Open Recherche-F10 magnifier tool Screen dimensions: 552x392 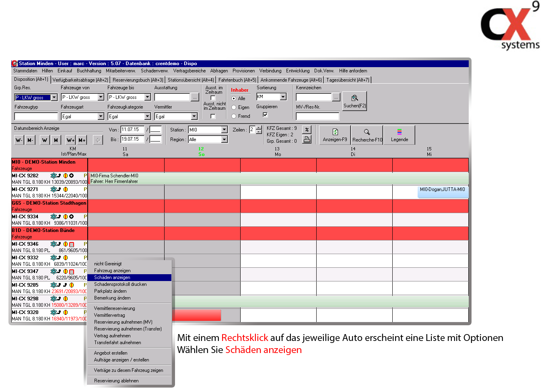point(367,134)
